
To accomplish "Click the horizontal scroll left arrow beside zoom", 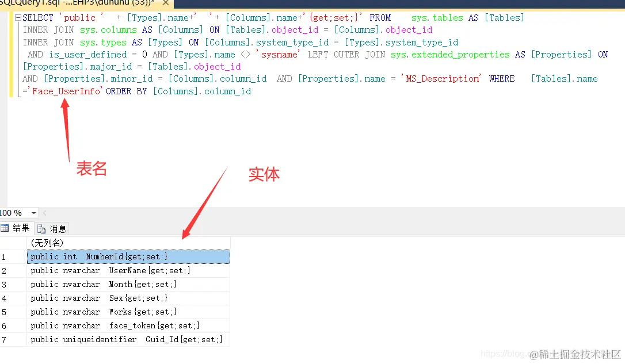I will tap(45, 213).
